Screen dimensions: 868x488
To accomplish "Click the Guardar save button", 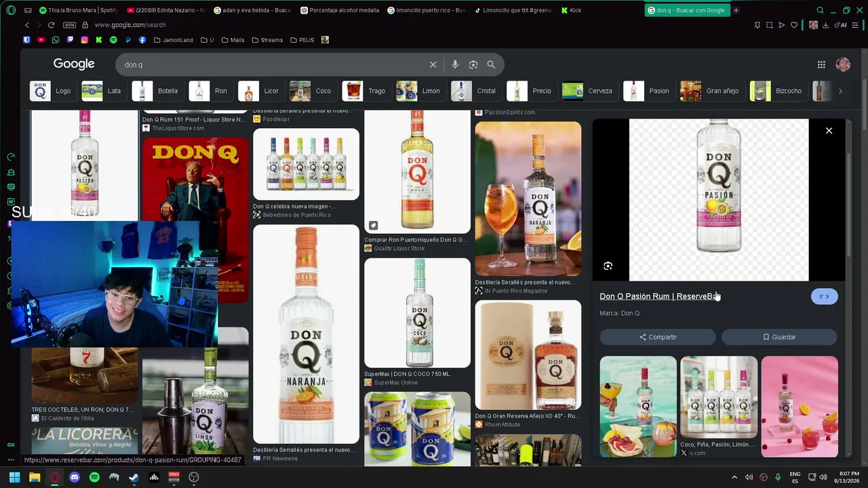I will (779, 337).
